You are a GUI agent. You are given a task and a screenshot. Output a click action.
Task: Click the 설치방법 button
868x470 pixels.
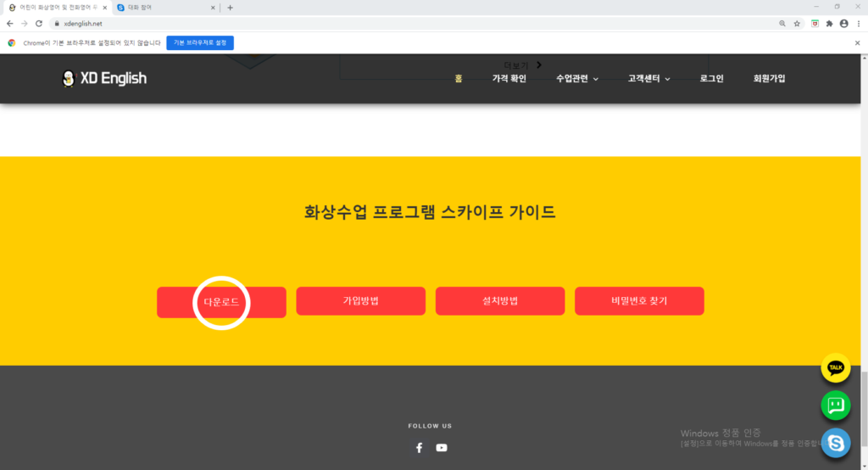pos(500,301)
